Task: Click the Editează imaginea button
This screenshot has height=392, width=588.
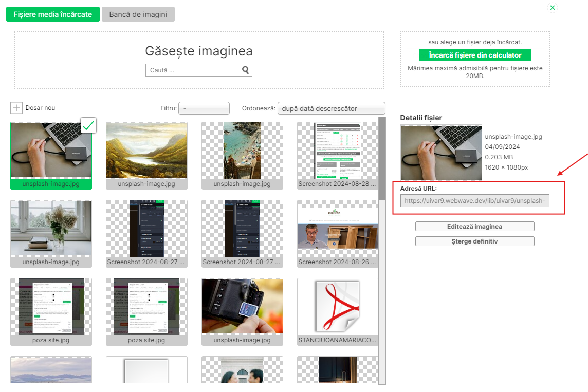Action: coord(474,227)
